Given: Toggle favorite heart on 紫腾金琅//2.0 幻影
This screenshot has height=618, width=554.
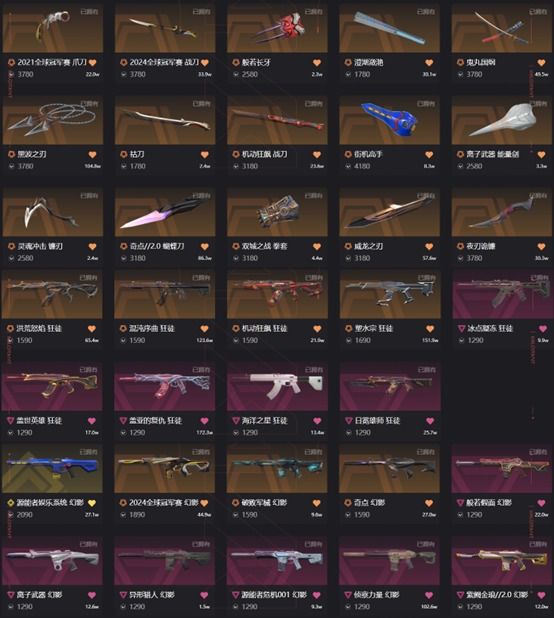Looking at the screenshot, I should coord(541,595).
